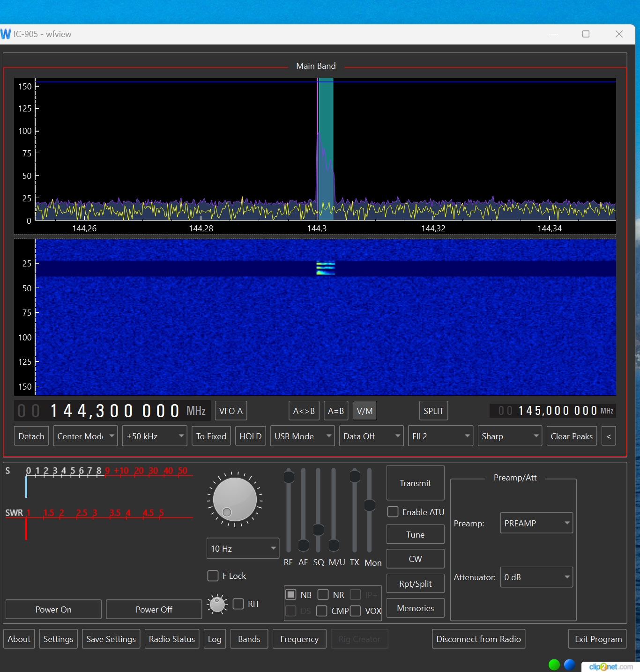Screen dimensions: 640x672
Task: Open the PREAMP selection dropdown
Action: pos(536,523)
